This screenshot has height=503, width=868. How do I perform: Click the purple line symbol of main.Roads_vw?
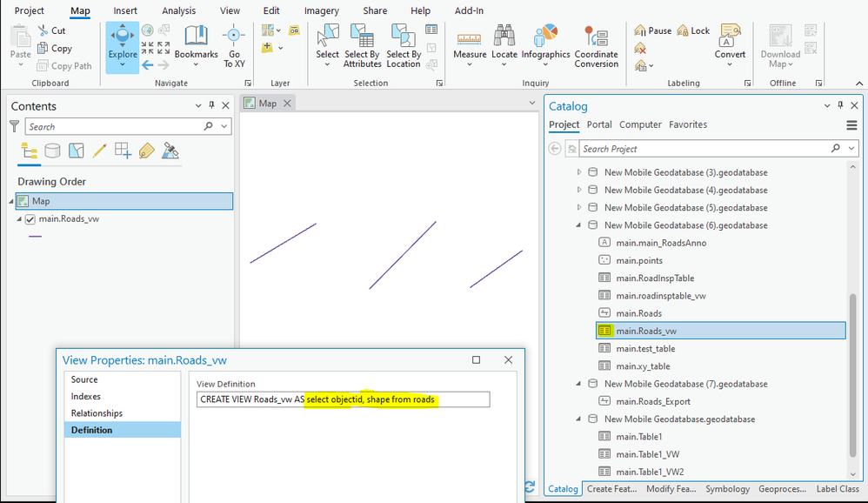click(x=35, y=237)
